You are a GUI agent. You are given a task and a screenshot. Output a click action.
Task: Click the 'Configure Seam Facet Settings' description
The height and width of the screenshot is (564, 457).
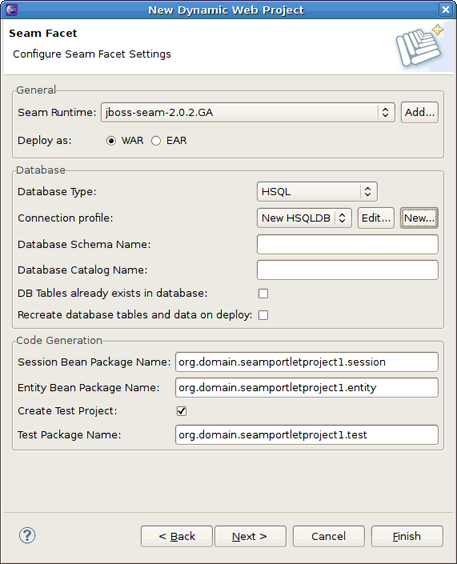click(x=92, y=54)
